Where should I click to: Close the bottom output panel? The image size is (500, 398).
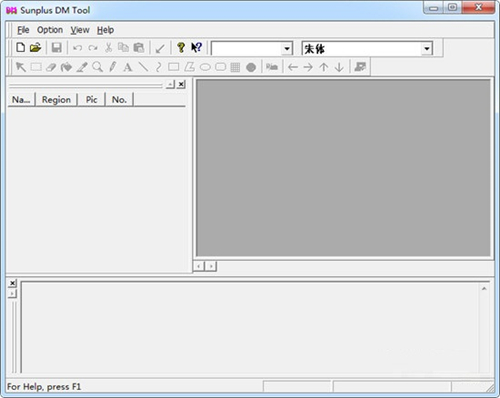point(12,283)
